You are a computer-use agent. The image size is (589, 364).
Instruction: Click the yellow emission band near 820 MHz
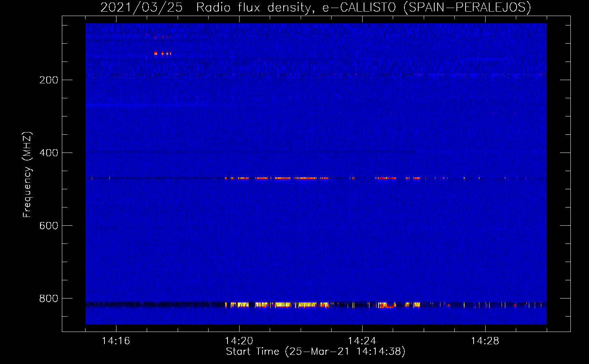pyautogui.click(x=277, y=305)
